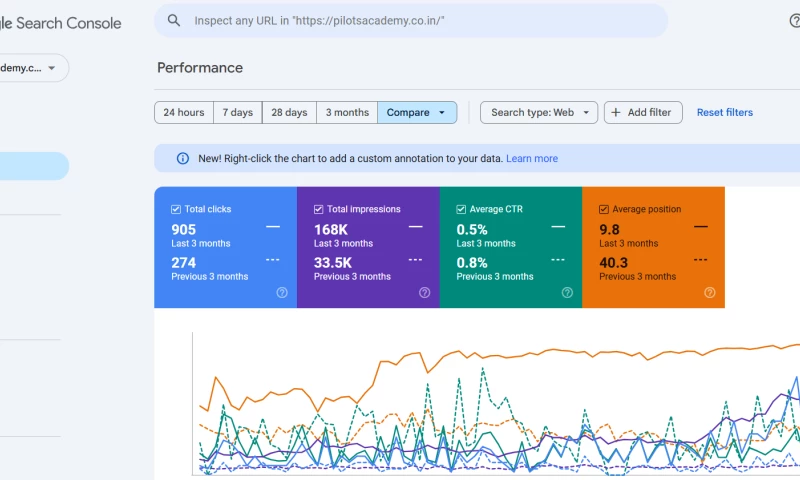Choose the 3 months date range

(x=347, y=113)
